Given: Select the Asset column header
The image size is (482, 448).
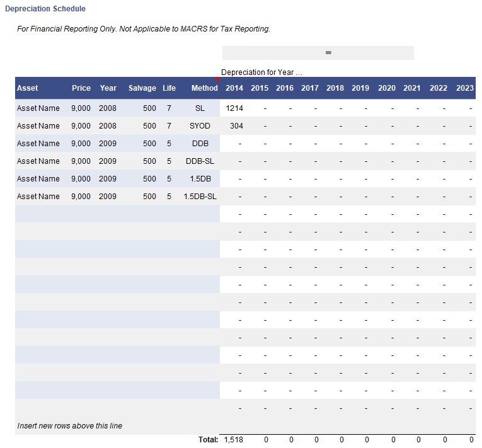Looking at the screenshot, I should click(x=27, y=88).
